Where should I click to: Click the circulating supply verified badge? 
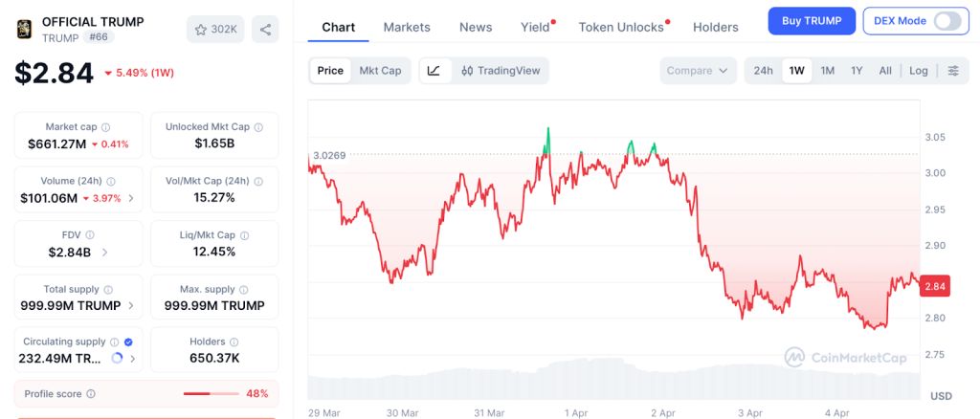(128, 342)
